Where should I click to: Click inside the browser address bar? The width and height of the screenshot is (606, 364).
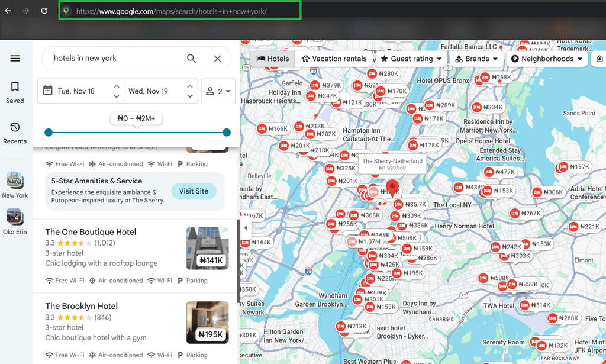click(178, 10)
